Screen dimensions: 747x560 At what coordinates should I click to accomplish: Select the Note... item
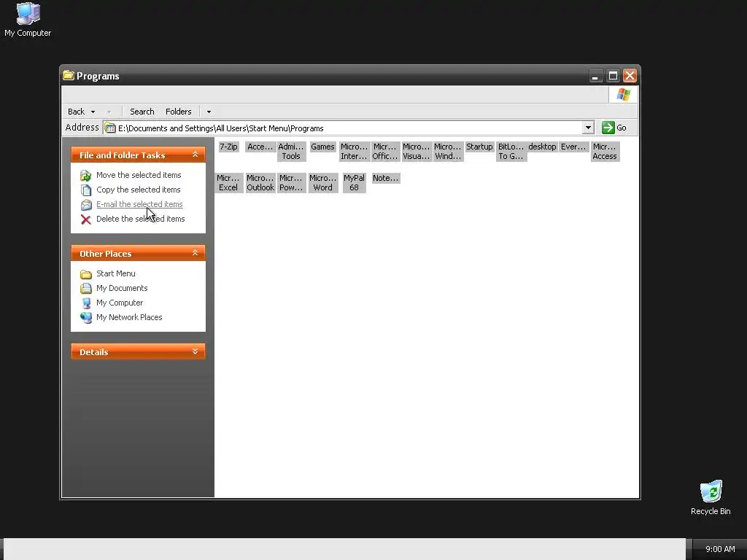[385, 179]
